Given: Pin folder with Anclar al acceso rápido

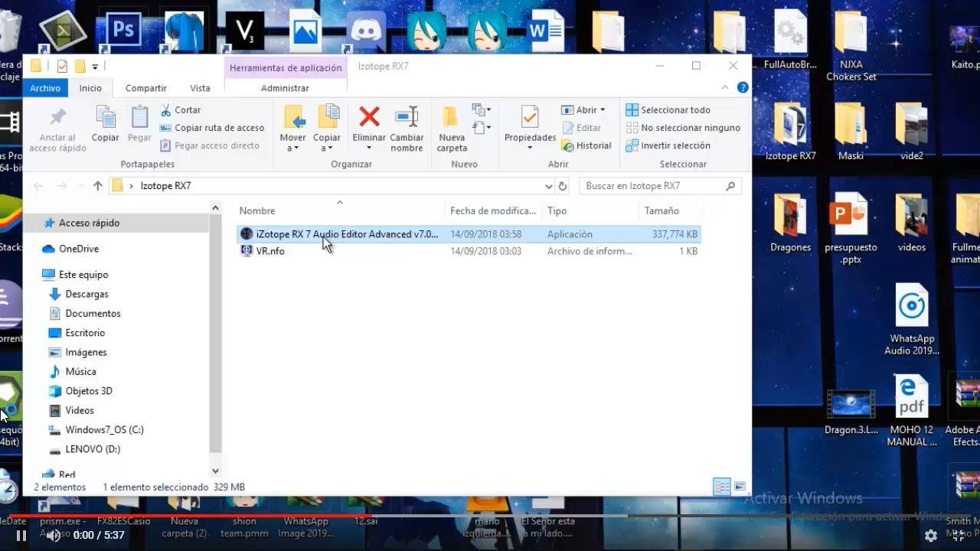Looking at the screenshot, I should coord(57,129).
